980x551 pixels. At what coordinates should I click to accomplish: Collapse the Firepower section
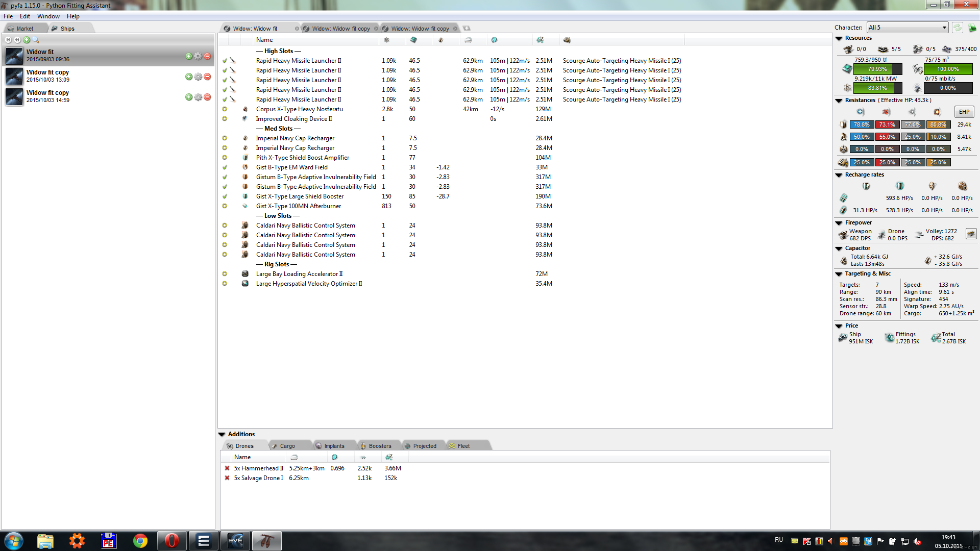point(839,223)
